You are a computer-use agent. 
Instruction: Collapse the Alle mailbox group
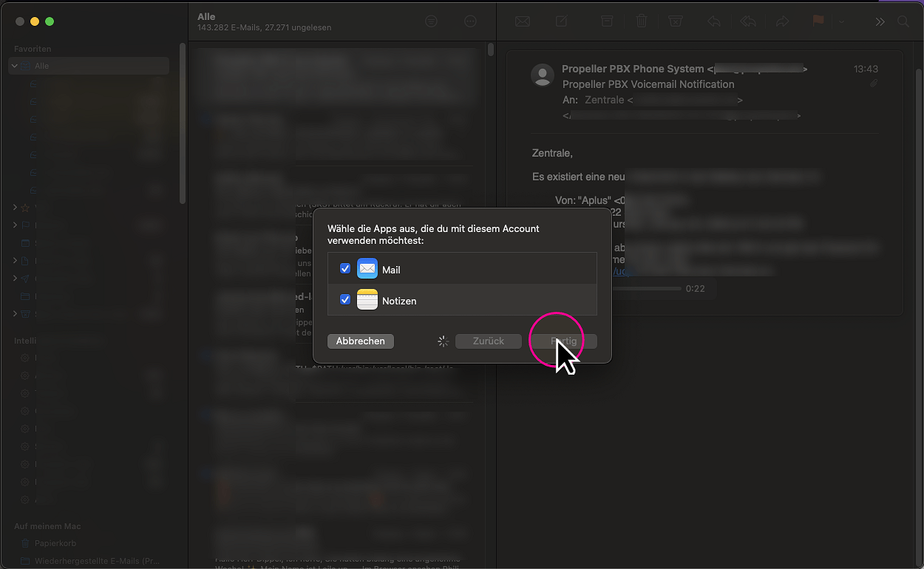click(15, 66)
